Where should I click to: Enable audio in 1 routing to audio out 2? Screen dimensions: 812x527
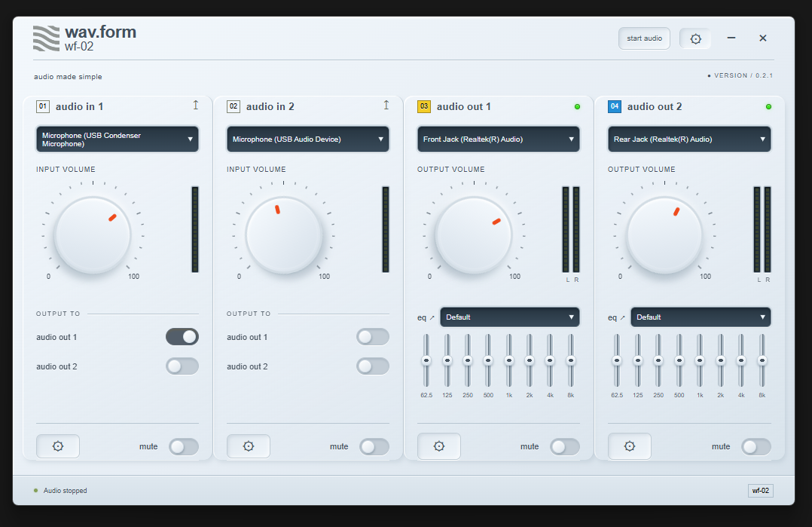(x=182, y=366)
